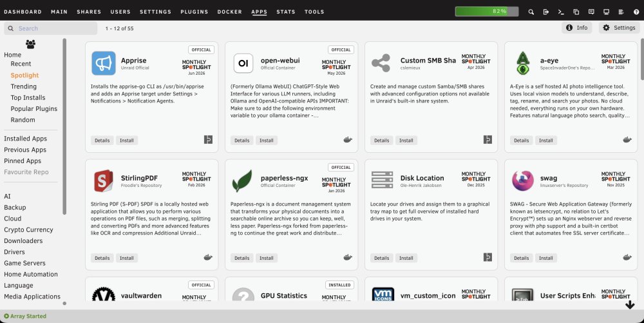Select the Media Applications category

pyautogui.click(x=32, y=297)
